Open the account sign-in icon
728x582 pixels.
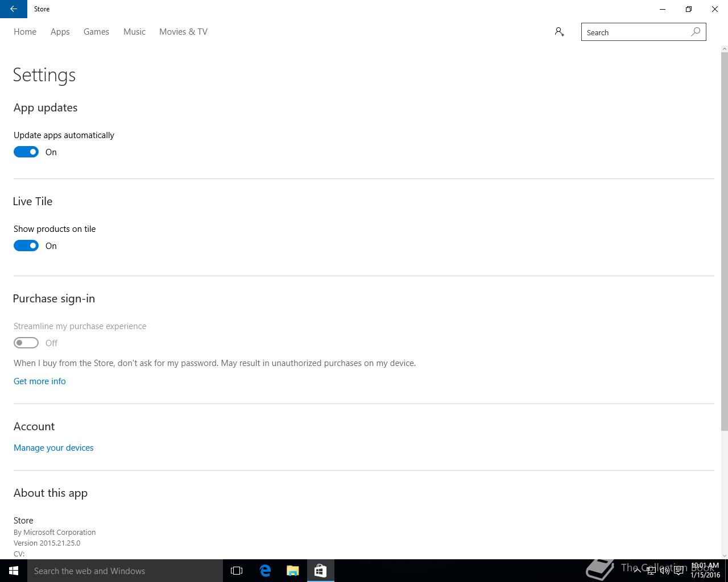pos(560,32)
